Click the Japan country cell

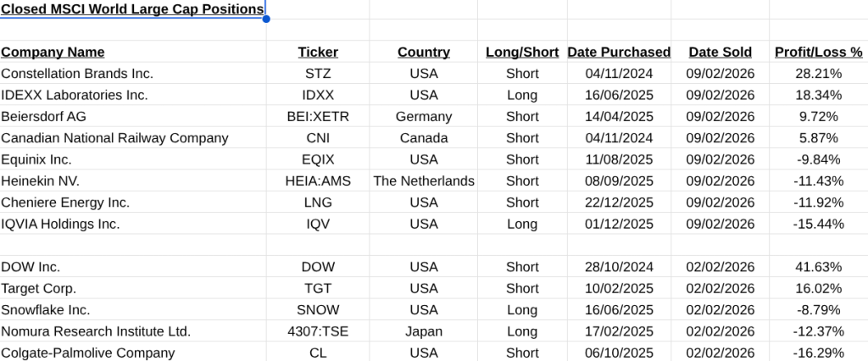[x=424, y=331]
